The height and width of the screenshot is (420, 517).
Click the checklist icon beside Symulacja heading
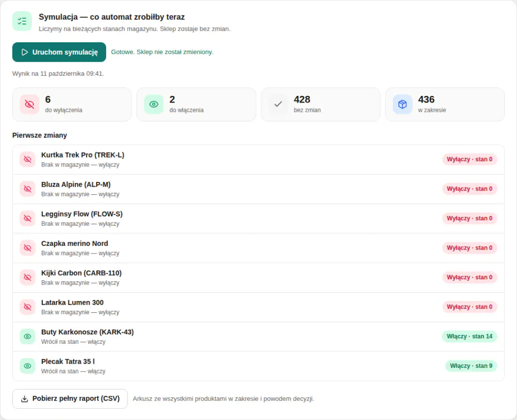(22, 21)
